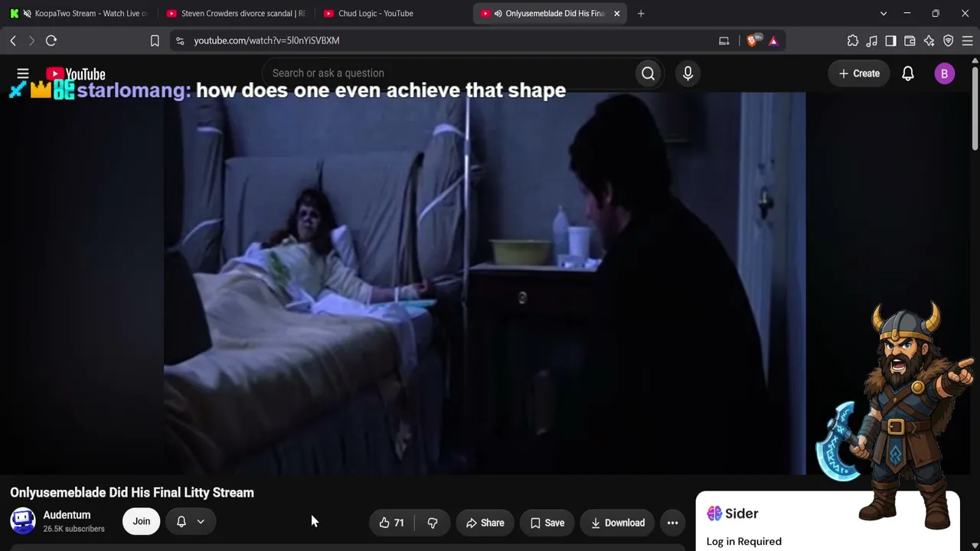Click the page vertical scrollbar
This screenshot has height=551, width=980.
tap(975, 107)
